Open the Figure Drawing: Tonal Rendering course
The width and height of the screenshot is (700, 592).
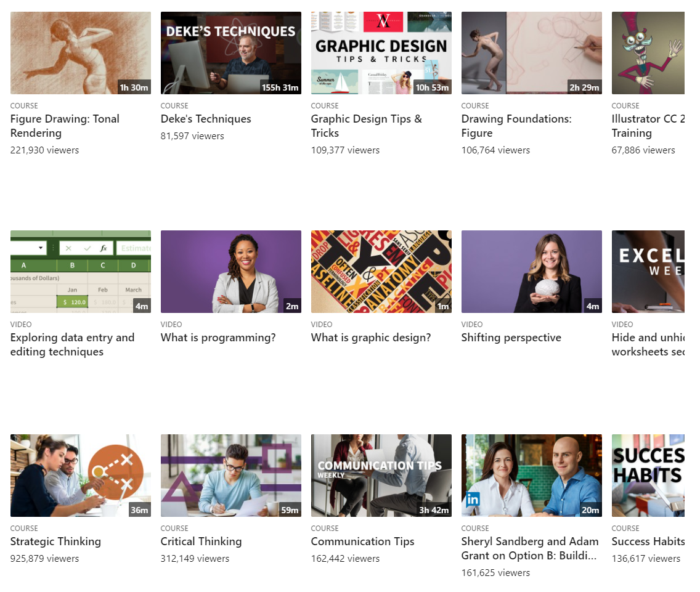click(x=65, y=126)
